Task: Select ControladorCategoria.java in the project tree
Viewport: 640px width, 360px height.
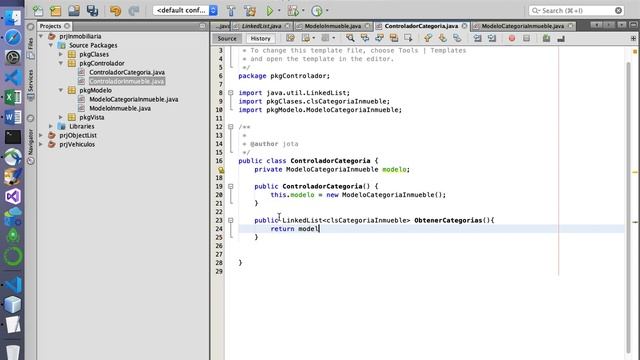Action: pos(127,72)
